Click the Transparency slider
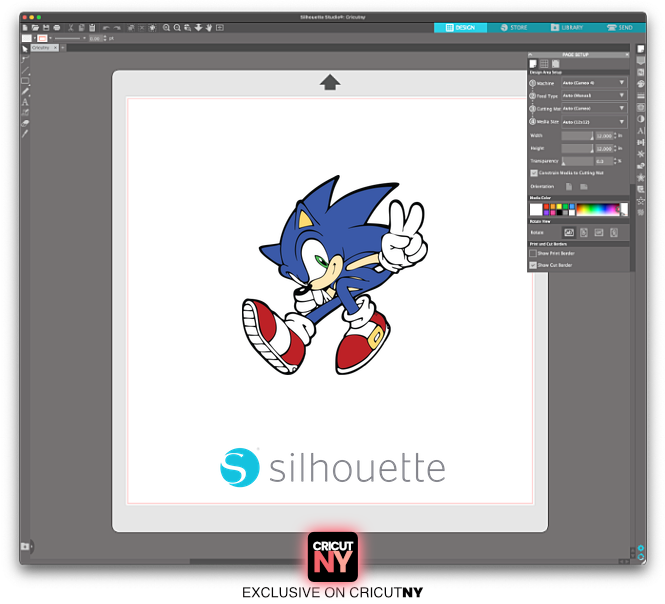Screen dimensions: 665x604 tap(577, 161)
